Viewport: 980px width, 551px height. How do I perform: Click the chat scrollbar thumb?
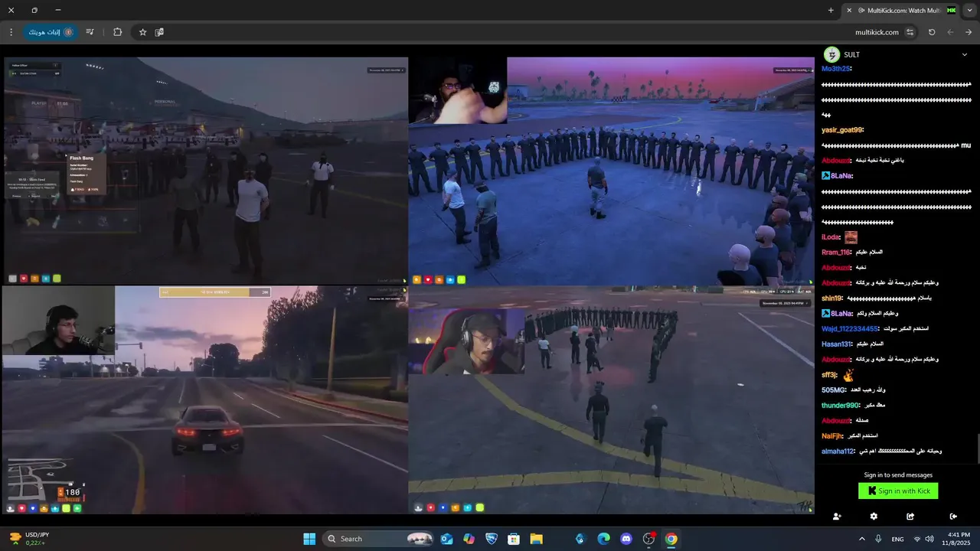(978, 448)
